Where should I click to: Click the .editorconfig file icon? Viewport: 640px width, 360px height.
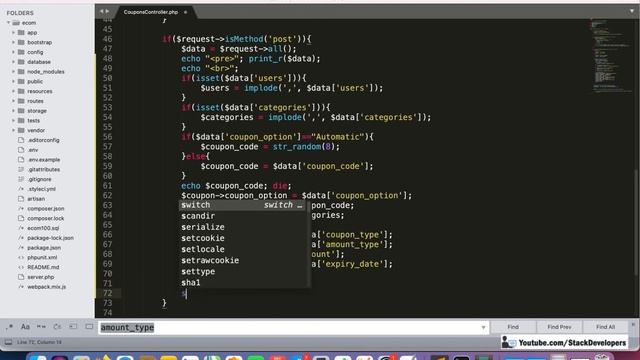point(21,140)
